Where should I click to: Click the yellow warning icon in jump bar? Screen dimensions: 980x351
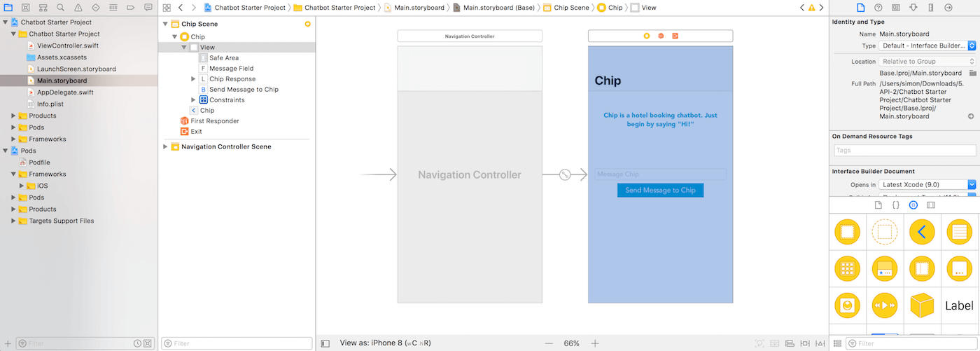click(811, 8)
